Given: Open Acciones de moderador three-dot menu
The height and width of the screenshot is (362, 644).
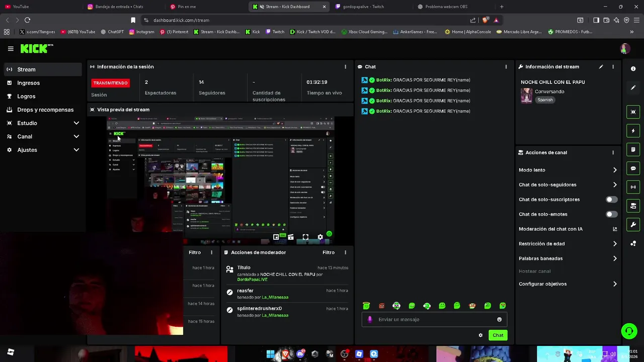Looking at the screenshot, I should pos(345,252).
